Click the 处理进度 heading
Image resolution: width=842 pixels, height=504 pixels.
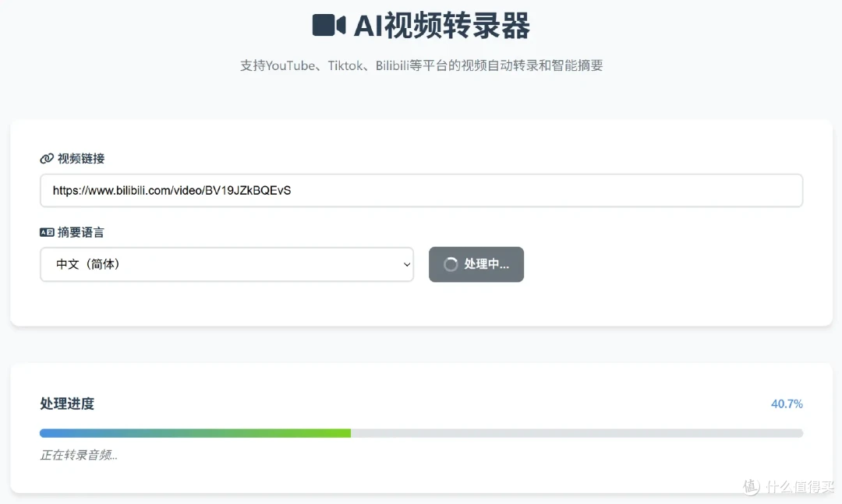point(67,404)
